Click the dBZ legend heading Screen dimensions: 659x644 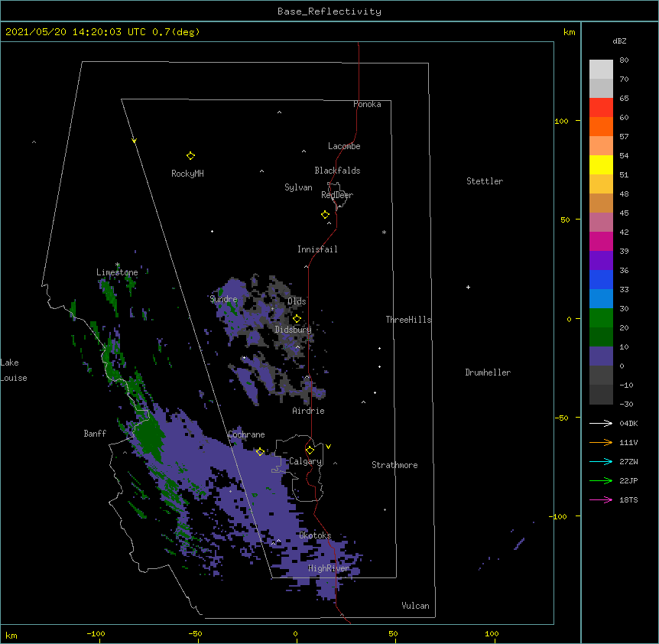click(x=619, y=41)
